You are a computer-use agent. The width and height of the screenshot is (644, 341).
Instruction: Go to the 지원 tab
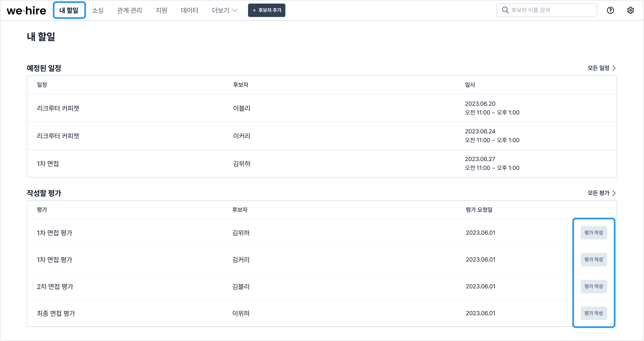click(x=161, y=10)
